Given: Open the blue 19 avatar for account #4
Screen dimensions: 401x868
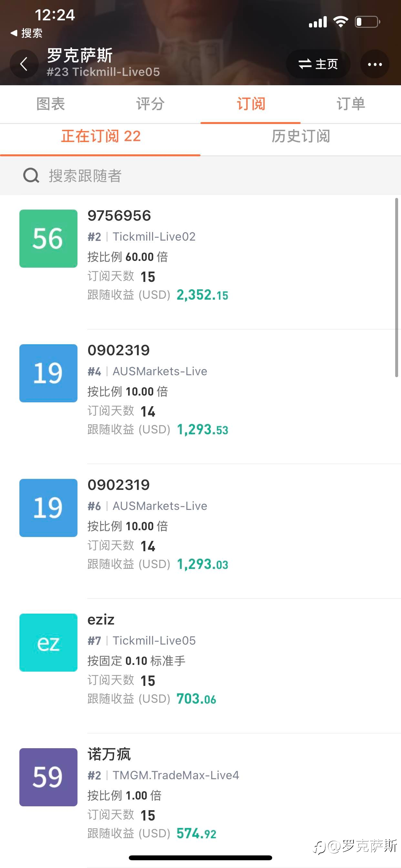Looking at the screenshot, I should [x=48, y=373].
